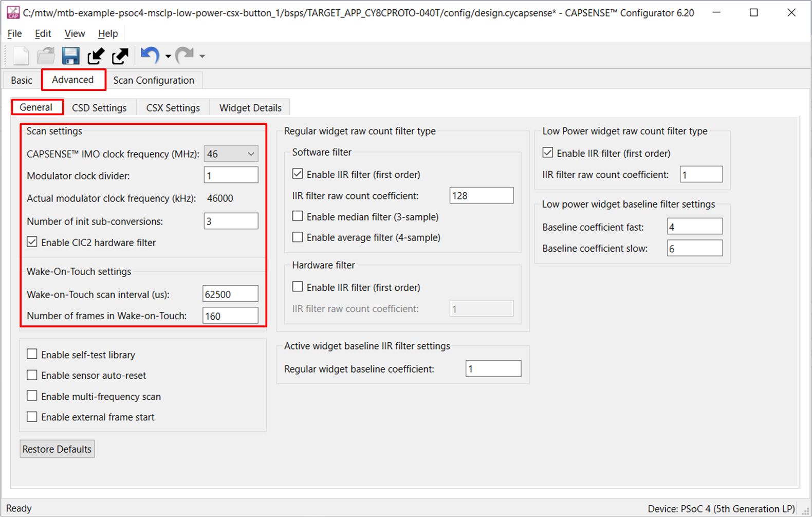Open the undo history dropdown arrow

(x=168, y=56)
